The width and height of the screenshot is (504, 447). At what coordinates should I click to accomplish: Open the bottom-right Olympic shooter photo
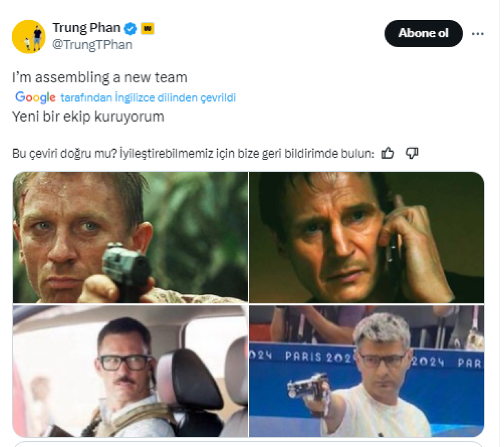coord(366,371)
